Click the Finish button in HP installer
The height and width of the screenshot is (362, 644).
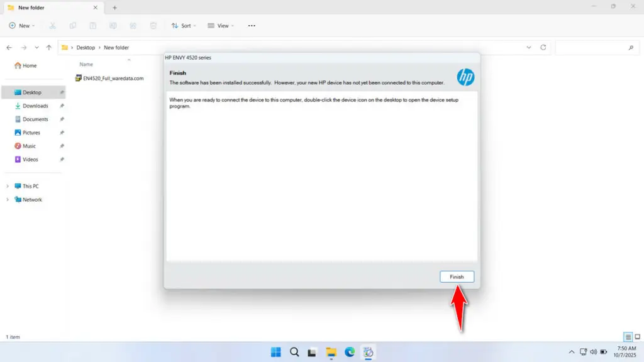click(457, 277)
